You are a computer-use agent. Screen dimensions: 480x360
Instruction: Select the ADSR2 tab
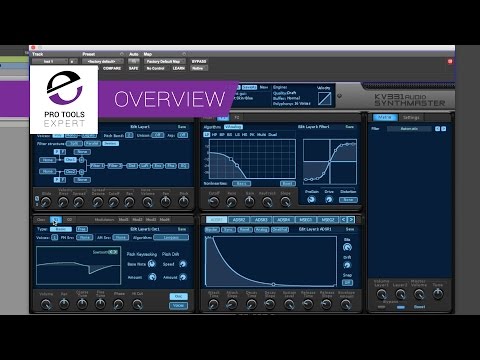[239, 220]
